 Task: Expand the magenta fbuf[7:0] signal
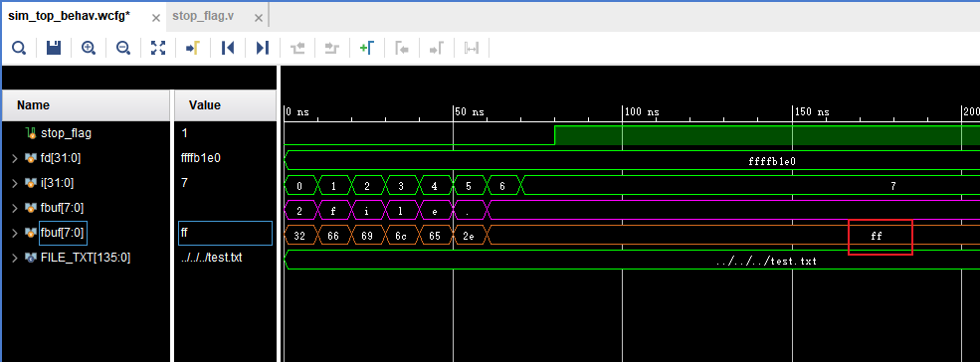coord(15,208)
